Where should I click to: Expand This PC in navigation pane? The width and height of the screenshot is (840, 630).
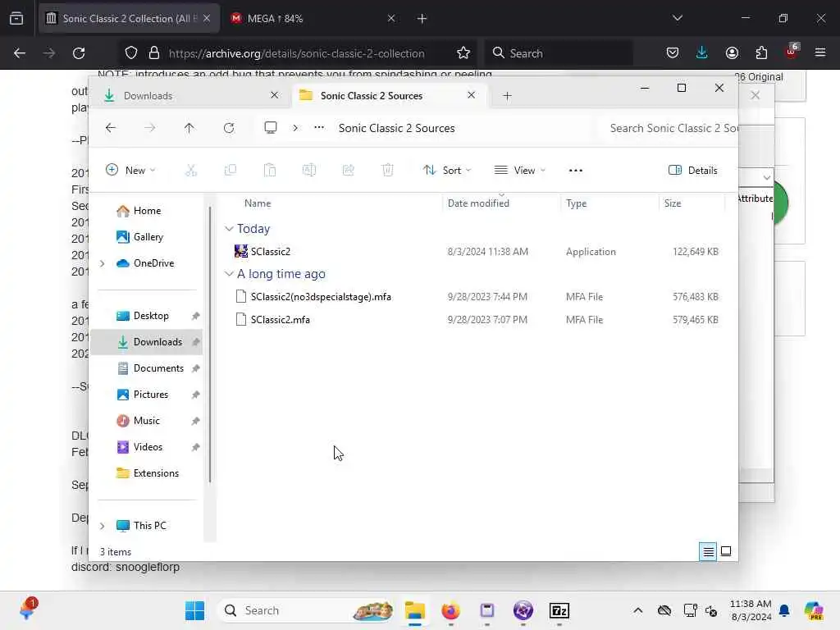pyautogui.click(x=102, y=526)
